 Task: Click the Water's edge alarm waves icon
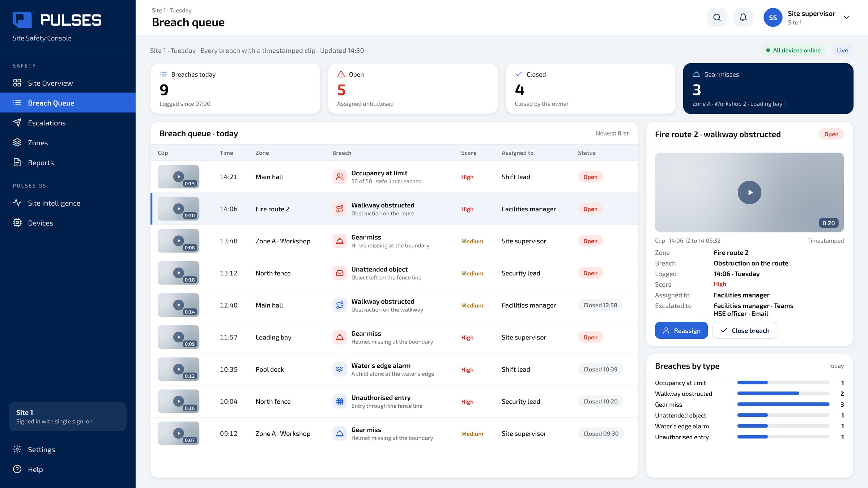(340, 369)
